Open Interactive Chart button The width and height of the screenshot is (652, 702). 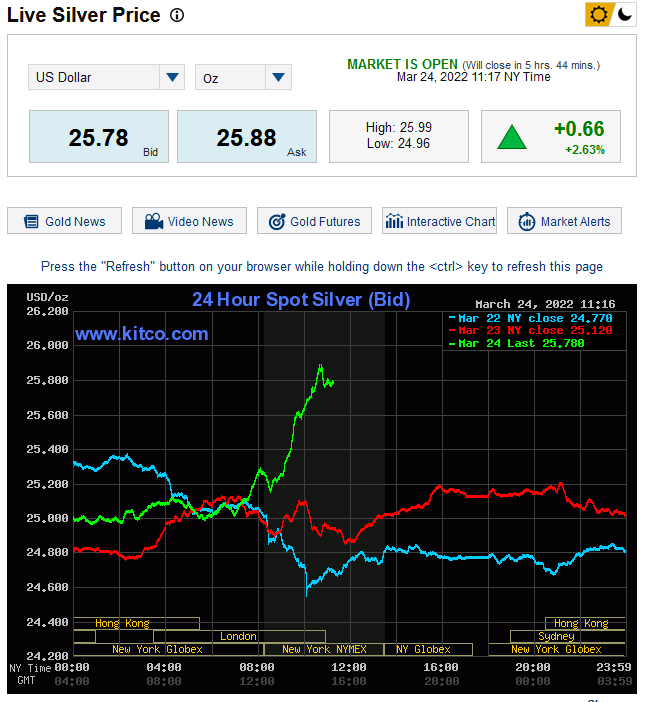[439, 221]
